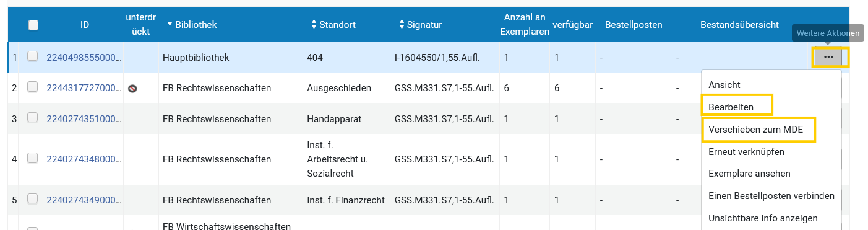This screenshot has width=868, height=230.
Task: Select Verschieben zum MDE menu entry
Action: 755,129
